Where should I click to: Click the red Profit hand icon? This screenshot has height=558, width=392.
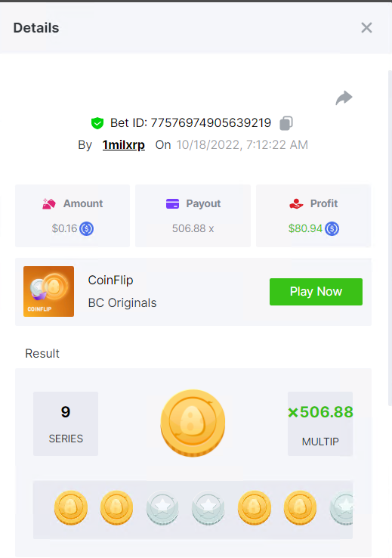296,204
